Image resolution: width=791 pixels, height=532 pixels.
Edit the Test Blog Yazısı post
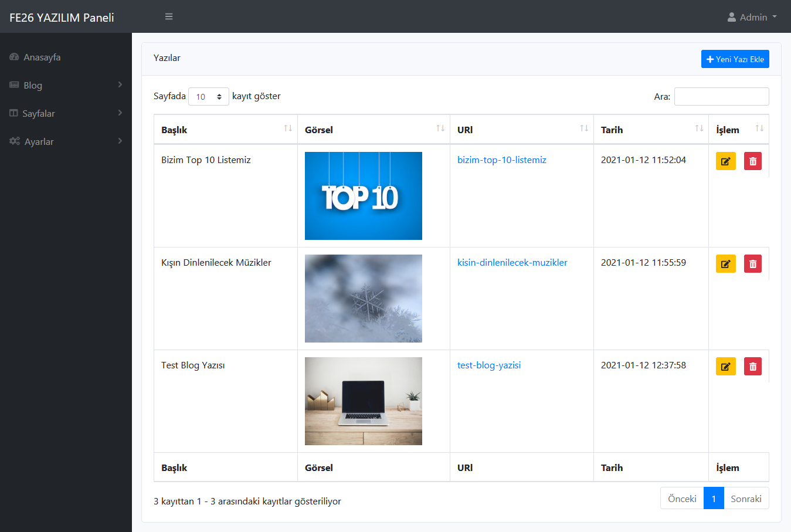pyautogui.click(x=726, y=367)
